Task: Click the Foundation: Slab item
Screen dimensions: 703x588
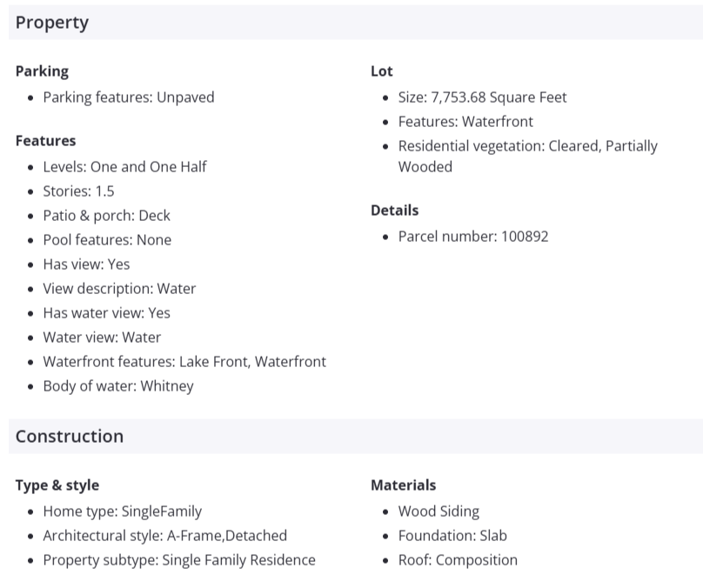Action: click(452, 536)
